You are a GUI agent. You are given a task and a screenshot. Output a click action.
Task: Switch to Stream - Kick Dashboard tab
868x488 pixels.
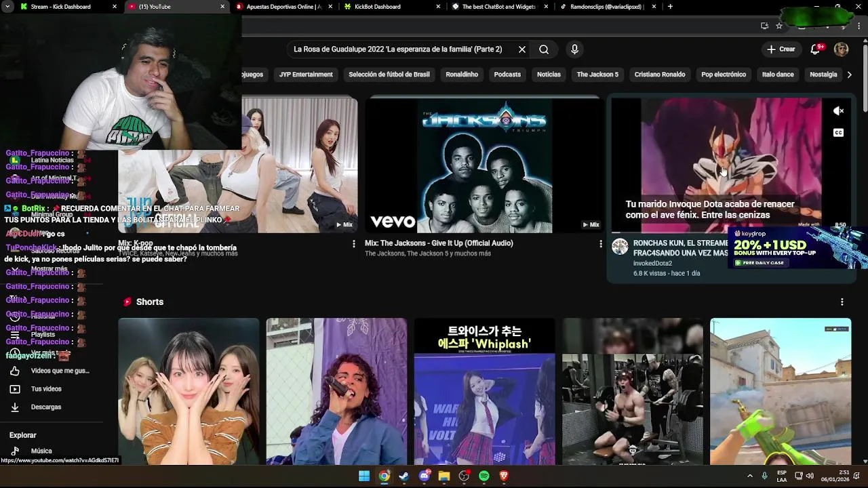(68, 7)
